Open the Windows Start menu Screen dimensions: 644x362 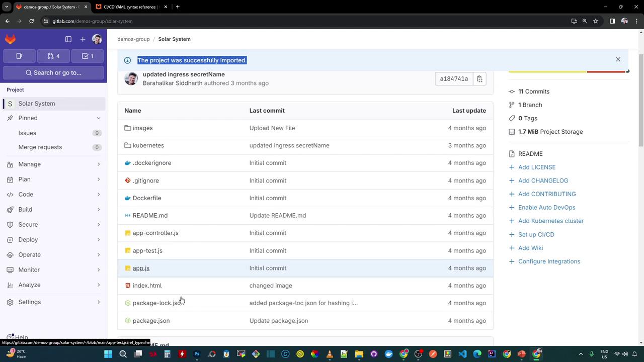click(x=108, y=354)
